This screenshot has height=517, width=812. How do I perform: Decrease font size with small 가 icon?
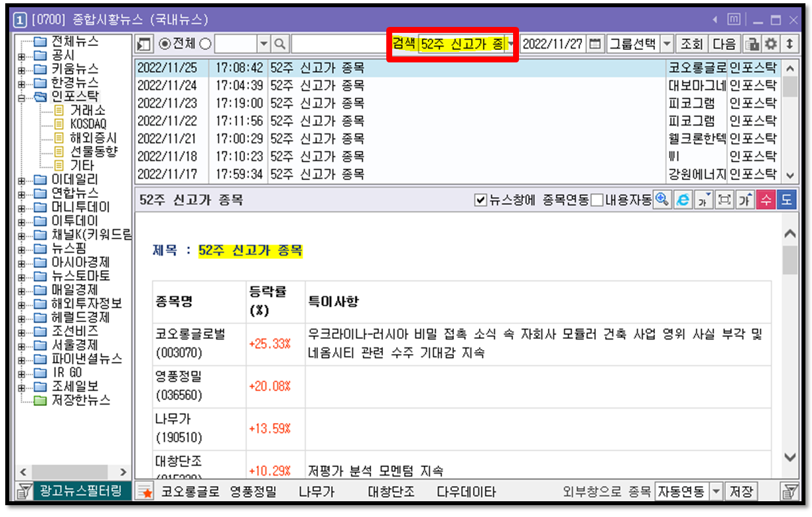pos(704,200)
